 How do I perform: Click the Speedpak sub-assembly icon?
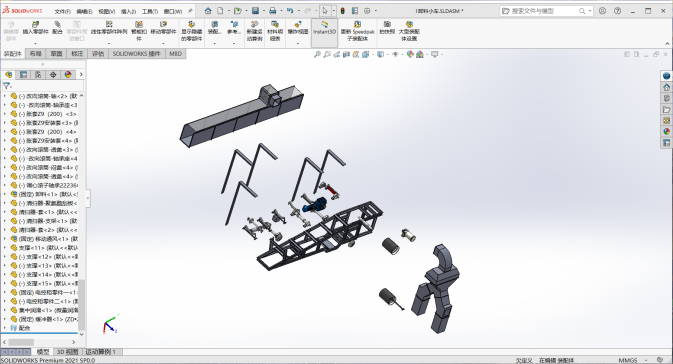tap(357, 24)
